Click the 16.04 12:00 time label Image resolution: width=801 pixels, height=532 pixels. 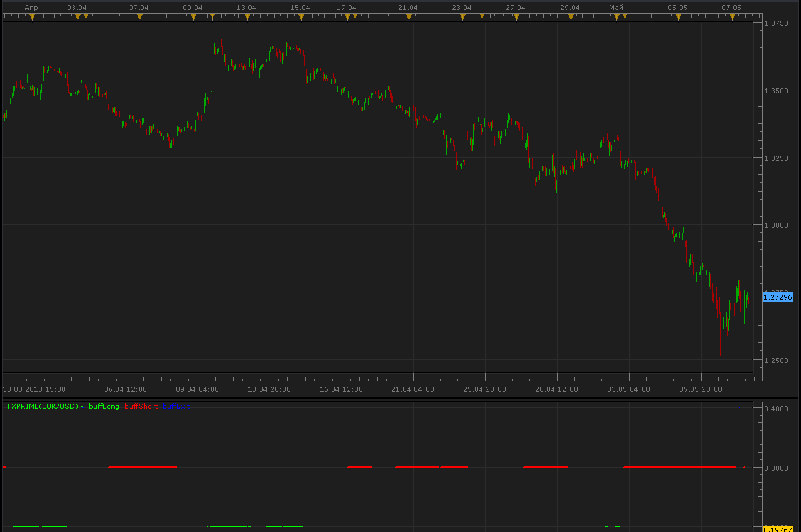point(341,389)
